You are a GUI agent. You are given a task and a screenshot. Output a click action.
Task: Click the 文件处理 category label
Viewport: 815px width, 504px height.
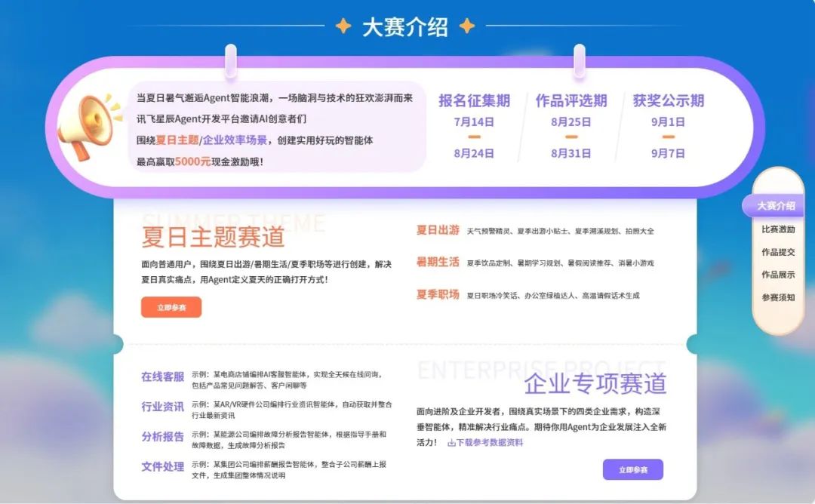(x=163, y=467)
